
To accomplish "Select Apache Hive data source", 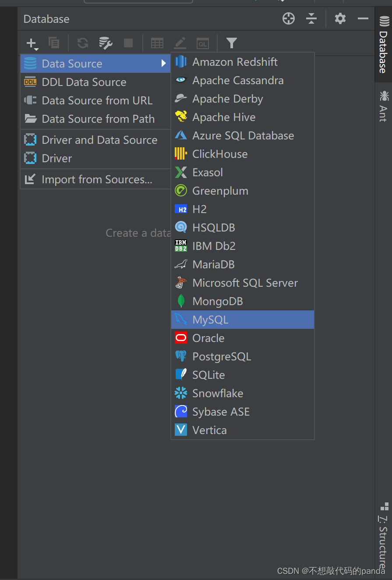I will [243, 117].
